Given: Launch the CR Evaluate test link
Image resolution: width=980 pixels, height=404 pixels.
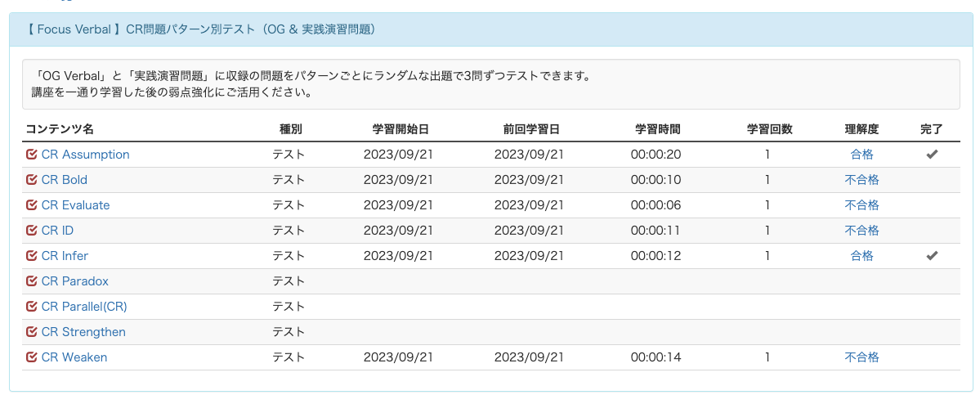Looking at the screenshot, I should click(75, 205).
